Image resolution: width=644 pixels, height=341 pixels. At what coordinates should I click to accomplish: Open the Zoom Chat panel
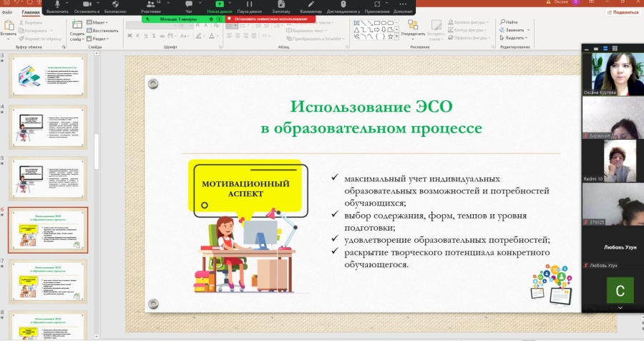point(189,6)
